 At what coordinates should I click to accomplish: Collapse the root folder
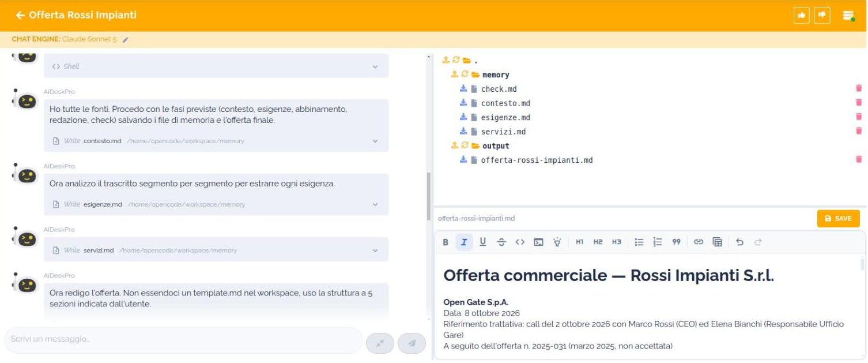click(x=467, y=60)
